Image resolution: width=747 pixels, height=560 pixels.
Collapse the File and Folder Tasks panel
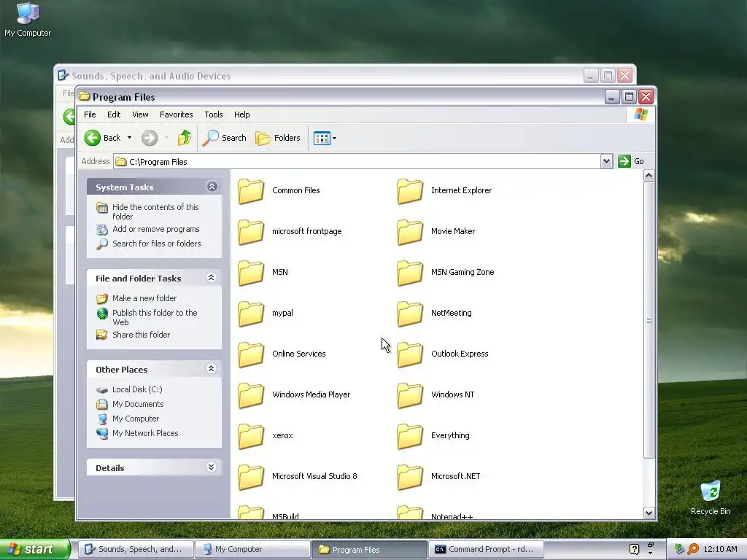coord(212,278)
